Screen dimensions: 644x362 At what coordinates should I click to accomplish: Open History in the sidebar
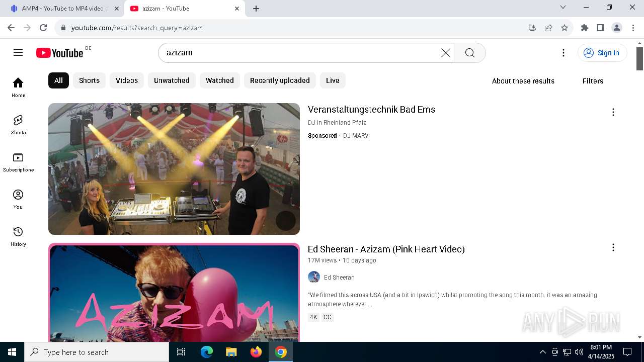(x=18, y=236)
